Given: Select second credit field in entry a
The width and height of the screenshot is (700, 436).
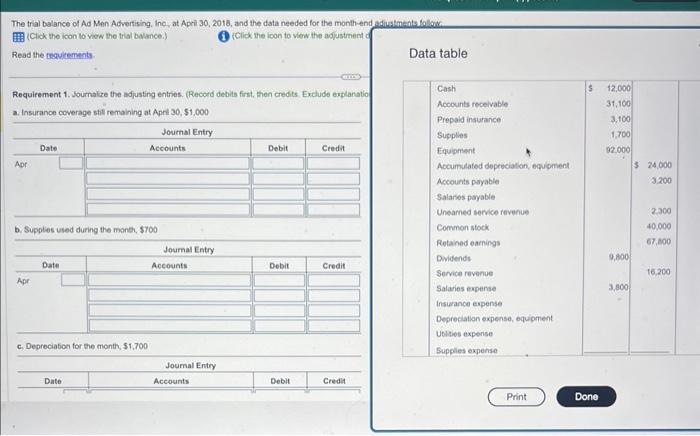Looking at the screenshot, I should coord(333,179).
